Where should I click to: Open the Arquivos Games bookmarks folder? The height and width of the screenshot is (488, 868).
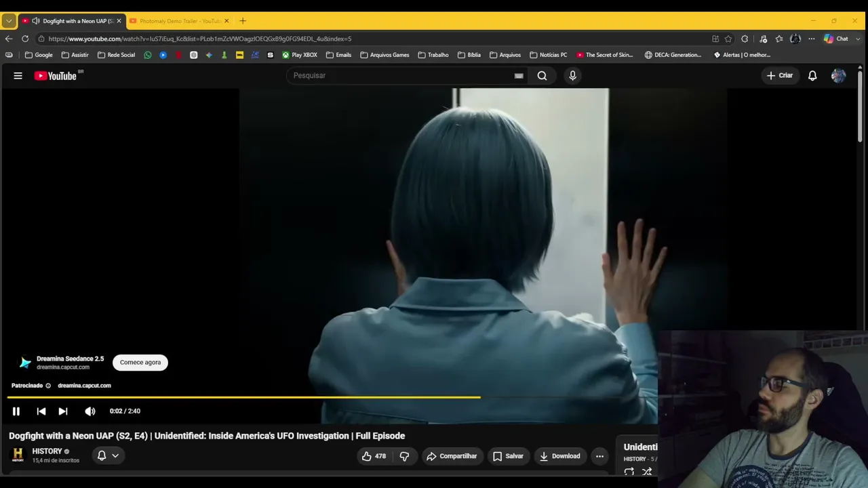[384, 55]
